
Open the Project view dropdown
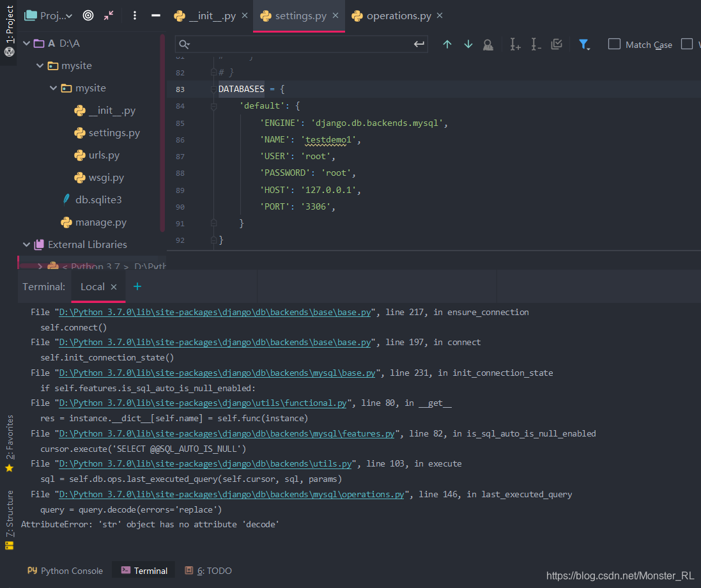pos(51,15)
